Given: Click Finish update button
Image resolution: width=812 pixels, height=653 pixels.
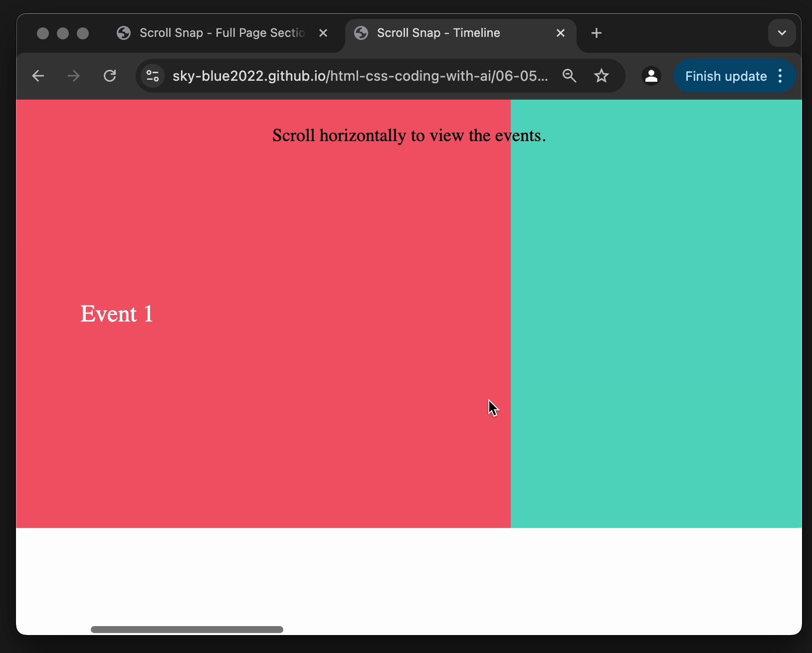Looking at the screenshot, I should 726,76.
